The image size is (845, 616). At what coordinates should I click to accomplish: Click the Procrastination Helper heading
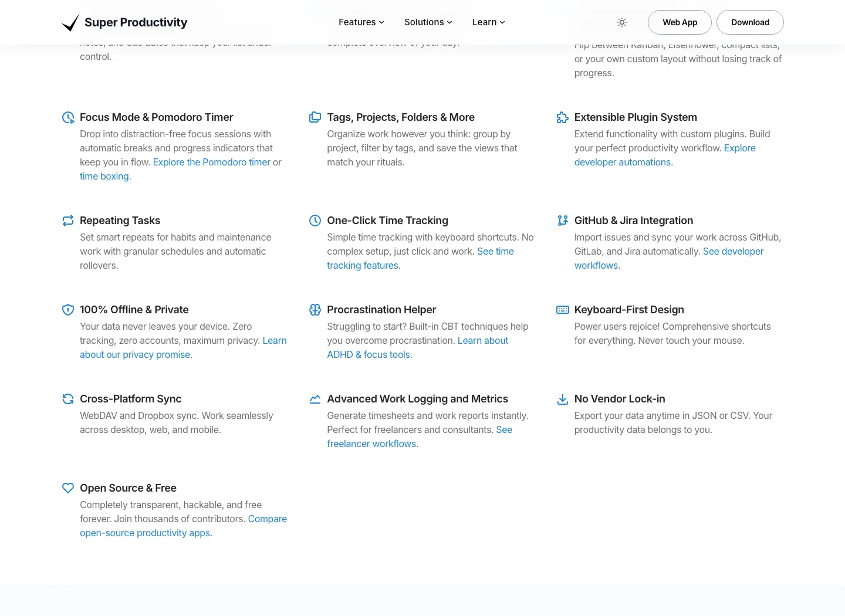pyautogui.click(x=381, y=310)
